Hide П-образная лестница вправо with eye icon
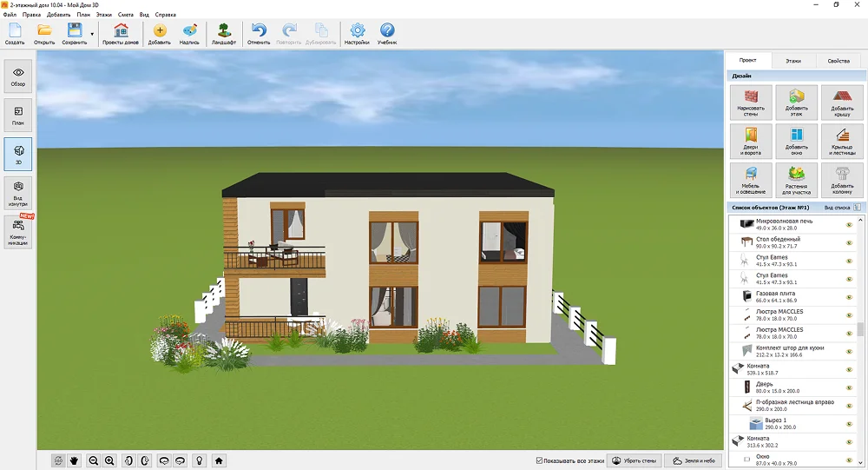Screen dimensions: 868x470 (x=849, y=406)
